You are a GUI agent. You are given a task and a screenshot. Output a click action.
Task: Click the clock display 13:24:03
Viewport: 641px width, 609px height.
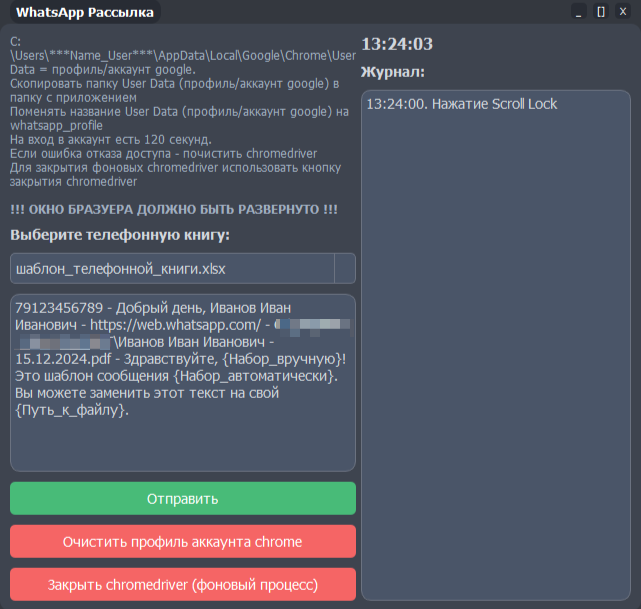click(x=397, y=44)
